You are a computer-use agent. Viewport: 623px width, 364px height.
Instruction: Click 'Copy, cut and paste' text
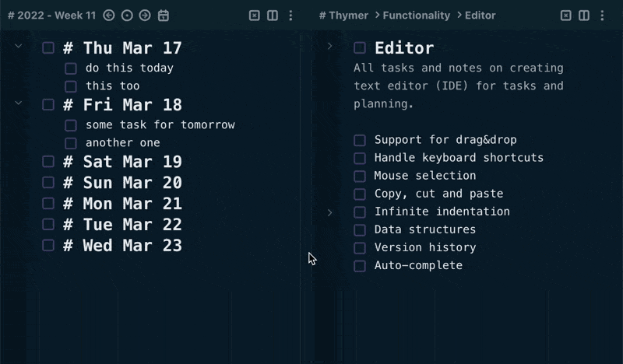click(438, 194)
